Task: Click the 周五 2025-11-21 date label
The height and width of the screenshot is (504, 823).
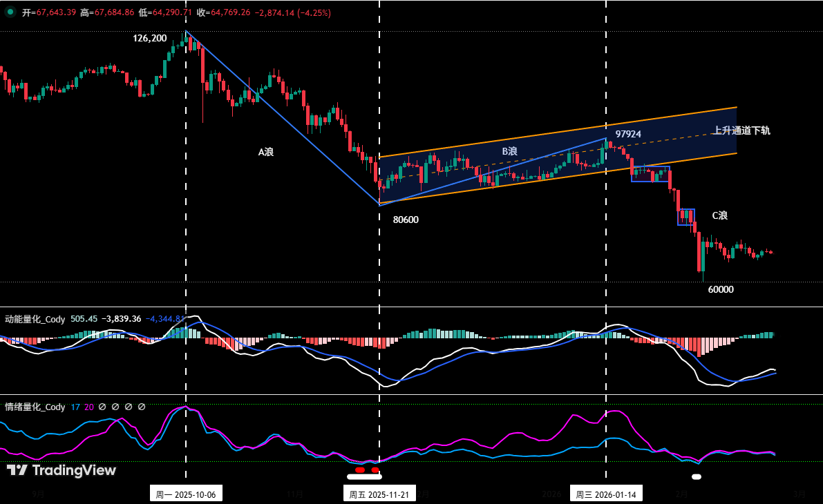Action: pyautogui.click(x=379, y=494)
